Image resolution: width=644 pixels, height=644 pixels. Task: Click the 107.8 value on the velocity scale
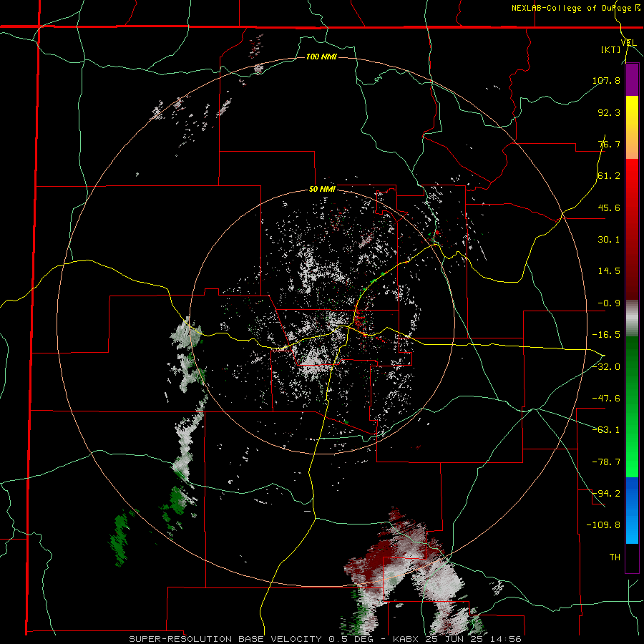coord(606,80)
